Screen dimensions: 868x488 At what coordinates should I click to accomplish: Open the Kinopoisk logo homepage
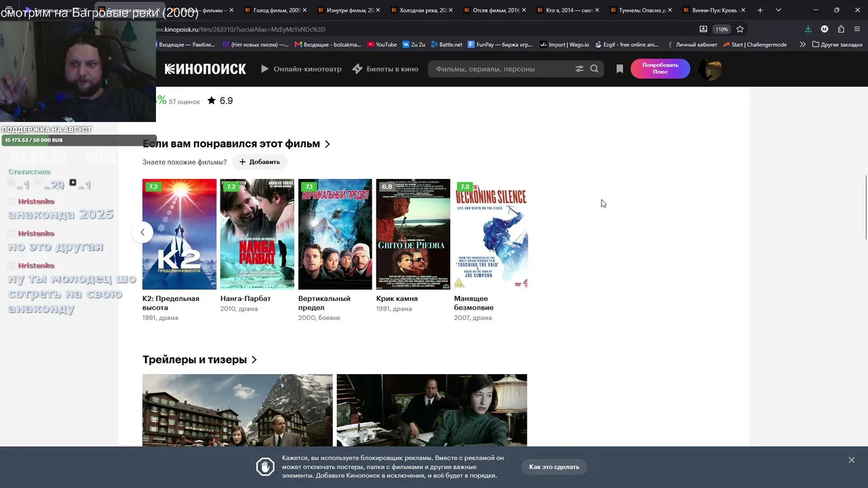[x=205, y=68]
